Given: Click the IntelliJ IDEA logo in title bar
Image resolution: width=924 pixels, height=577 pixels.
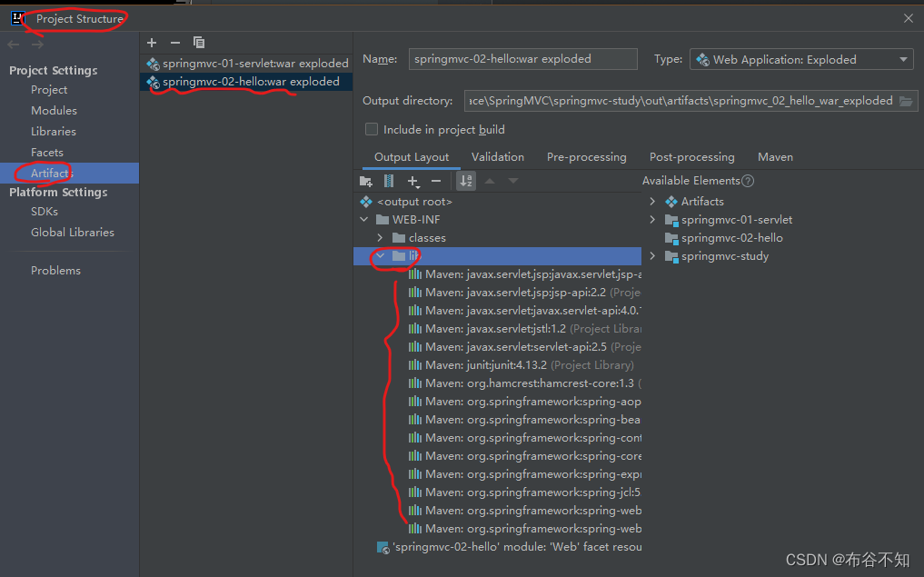Looking at the screenshot, I should (x=17, y=18).
